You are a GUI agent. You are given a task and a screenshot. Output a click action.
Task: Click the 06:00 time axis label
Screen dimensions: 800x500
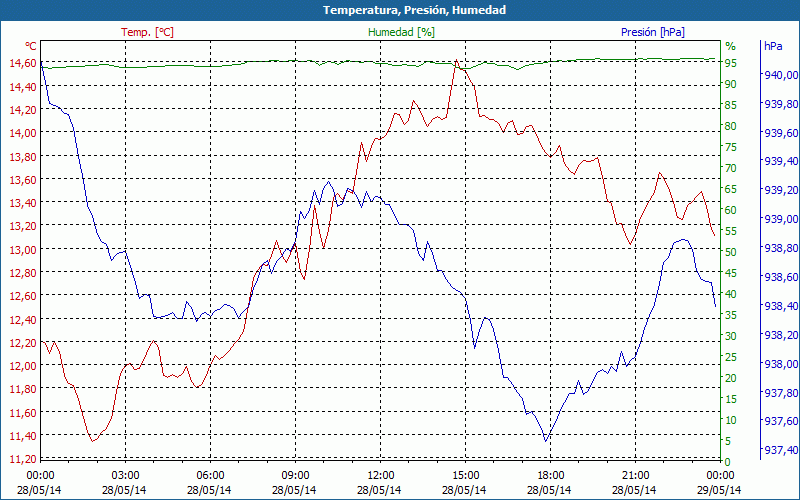coord(210,476)
